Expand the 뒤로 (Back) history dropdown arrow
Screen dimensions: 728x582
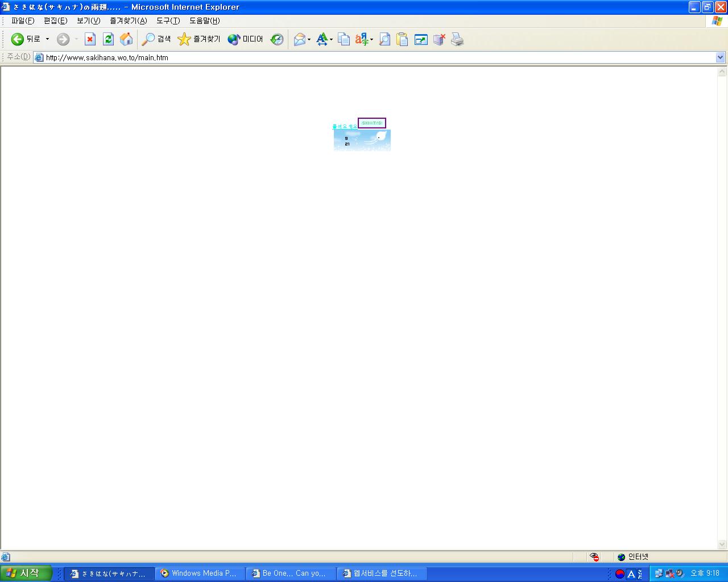tap(47, 39)
